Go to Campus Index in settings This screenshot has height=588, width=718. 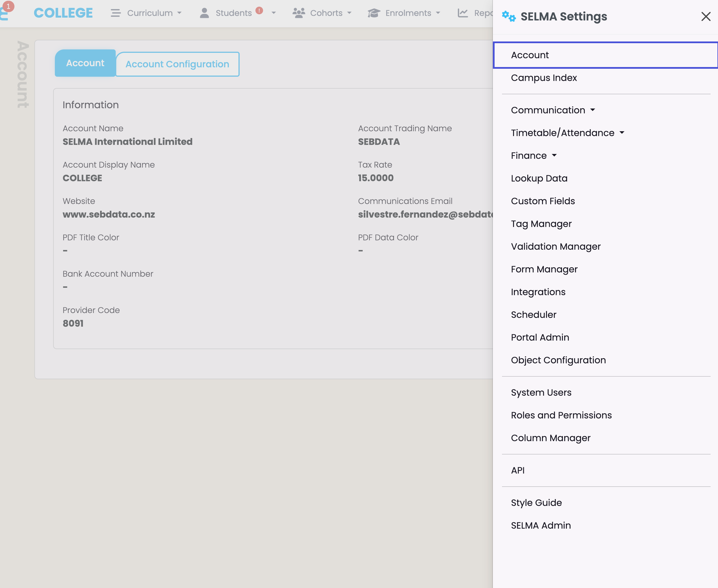[x=543, y=78]
